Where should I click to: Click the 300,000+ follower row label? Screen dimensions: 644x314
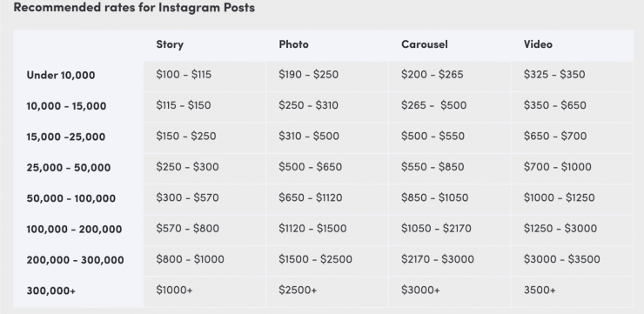51,291
